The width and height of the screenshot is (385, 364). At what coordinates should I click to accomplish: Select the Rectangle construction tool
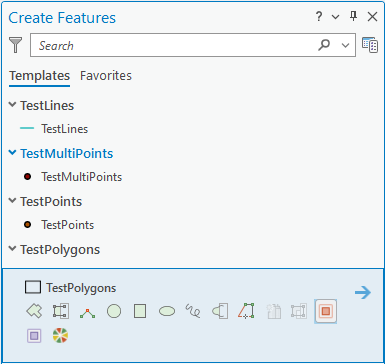tap(140, 311)
